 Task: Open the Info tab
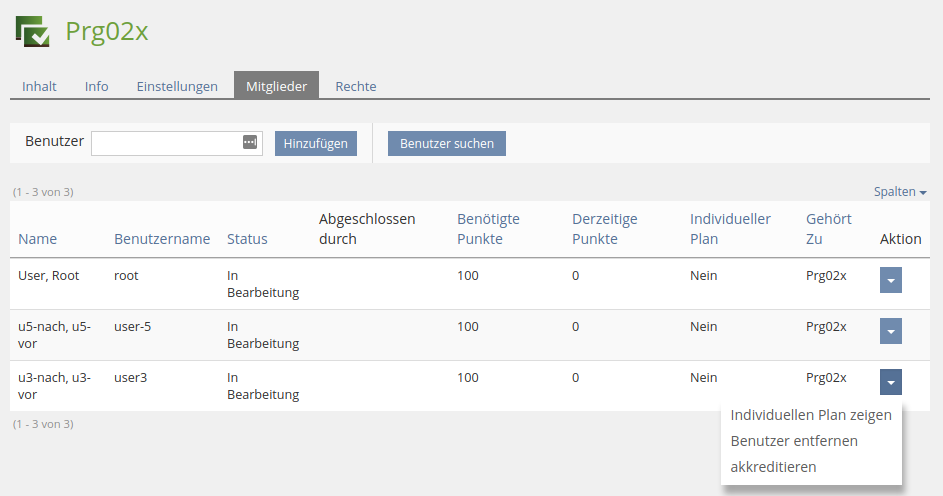96,86
